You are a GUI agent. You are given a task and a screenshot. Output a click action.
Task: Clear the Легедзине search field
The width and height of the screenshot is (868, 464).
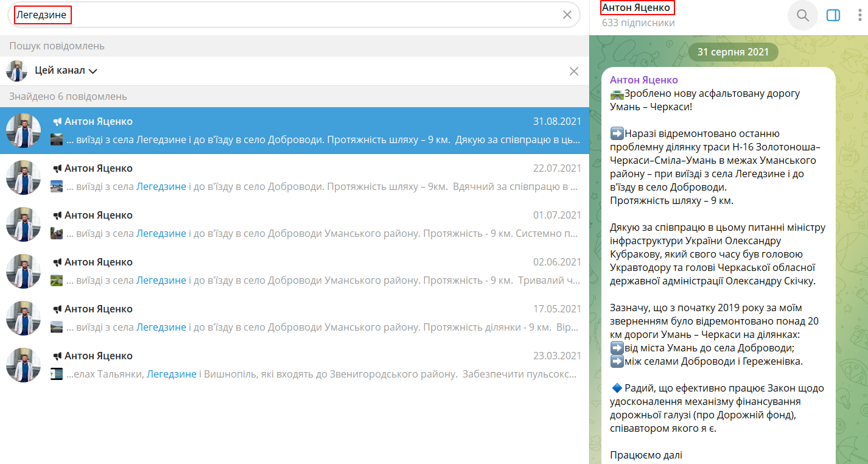567,15
